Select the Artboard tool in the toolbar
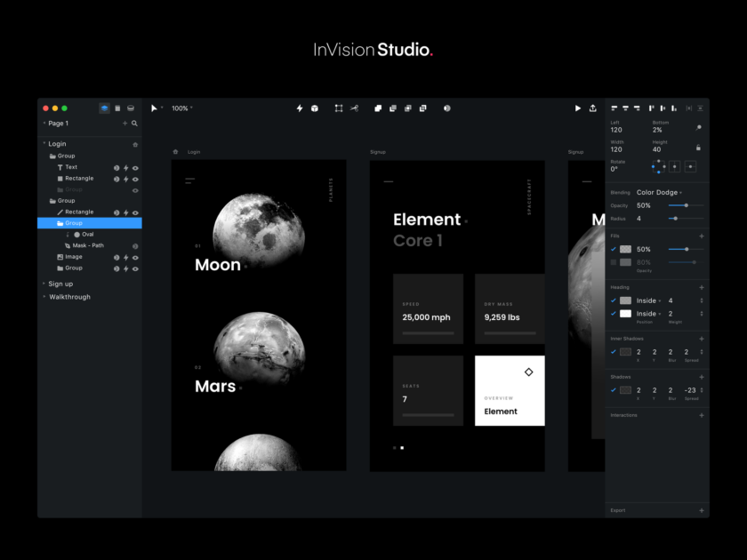This screenshot has height=560, width=747. click(339, 108)
